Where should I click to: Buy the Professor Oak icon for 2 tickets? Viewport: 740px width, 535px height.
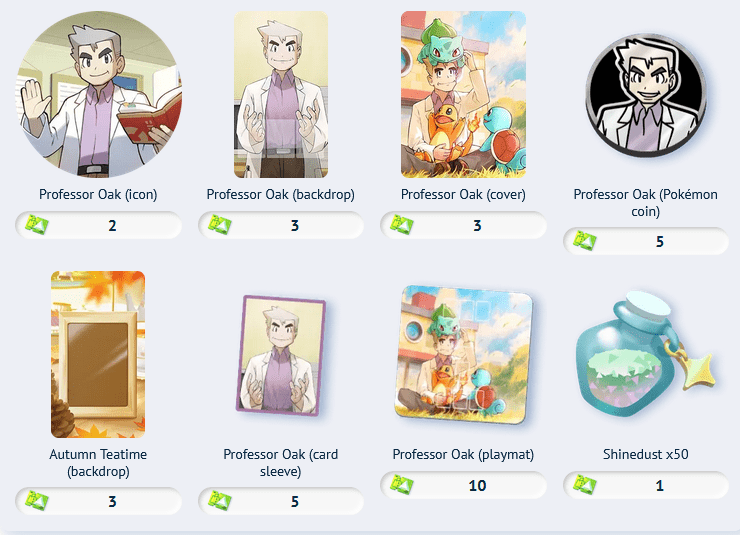(99, 225)
